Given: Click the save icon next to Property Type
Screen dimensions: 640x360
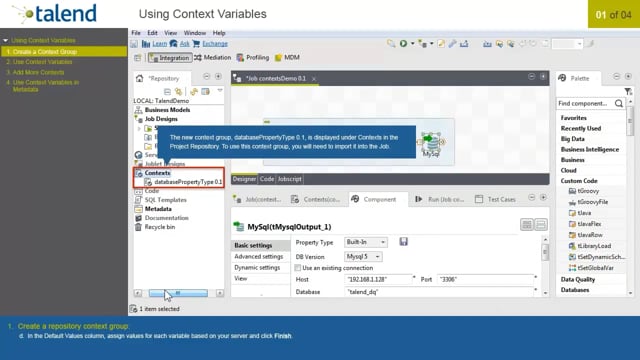Looking at the screenshot, I should tap(403, 242).
